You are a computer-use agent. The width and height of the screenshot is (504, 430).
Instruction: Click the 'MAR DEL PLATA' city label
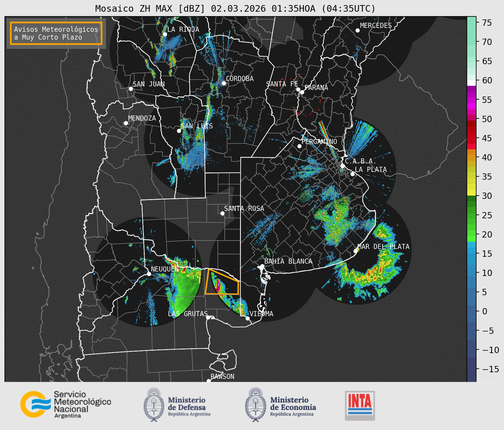pos(384,247)
